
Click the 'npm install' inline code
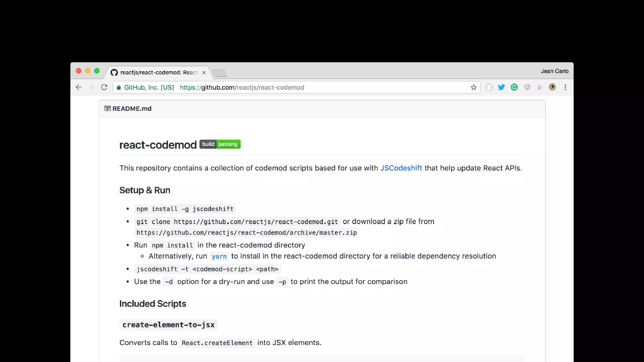(172, 245)
